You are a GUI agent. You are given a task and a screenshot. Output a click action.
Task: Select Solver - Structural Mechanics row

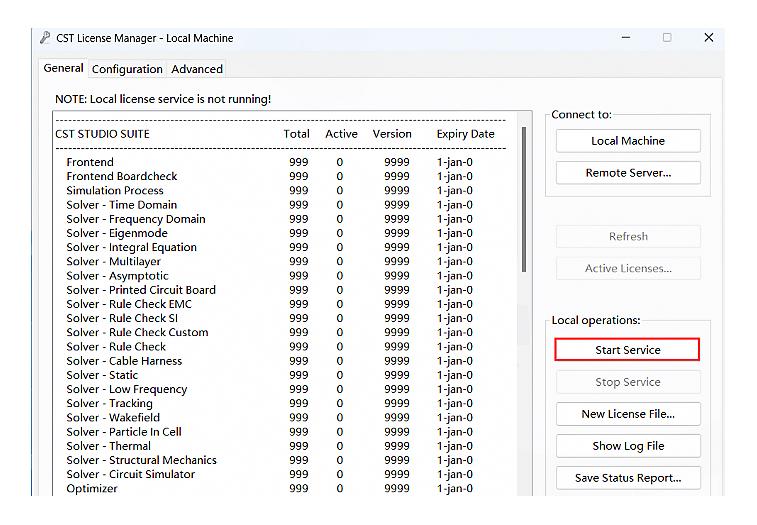coord(269,460)
